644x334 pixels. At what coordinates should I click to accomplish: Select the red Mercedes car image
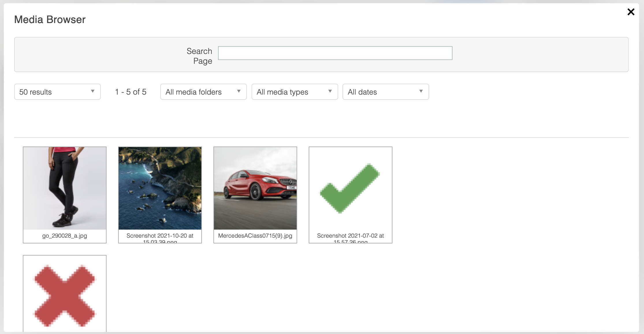pos(255,188)
